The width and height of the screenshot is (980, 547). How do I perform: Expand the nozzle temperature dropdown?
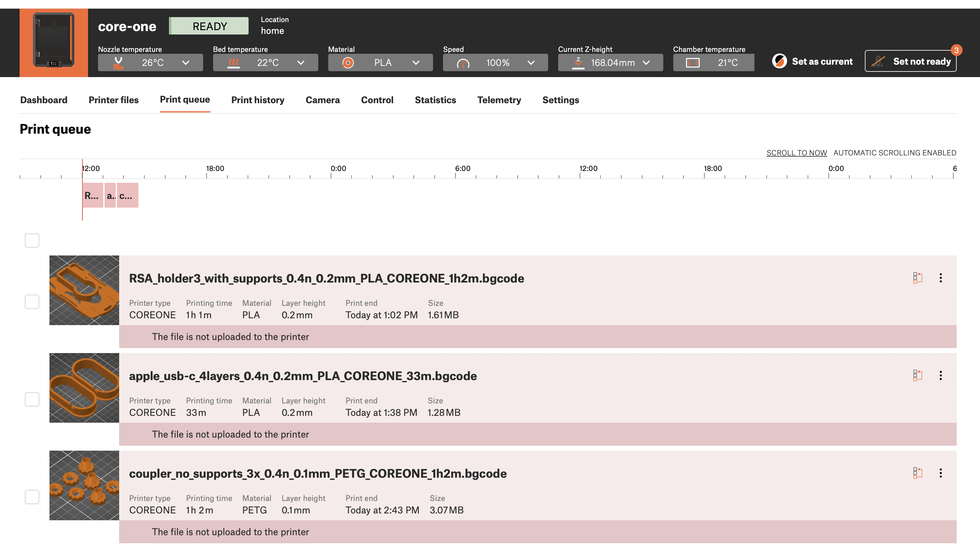click(x=186, y=63)
